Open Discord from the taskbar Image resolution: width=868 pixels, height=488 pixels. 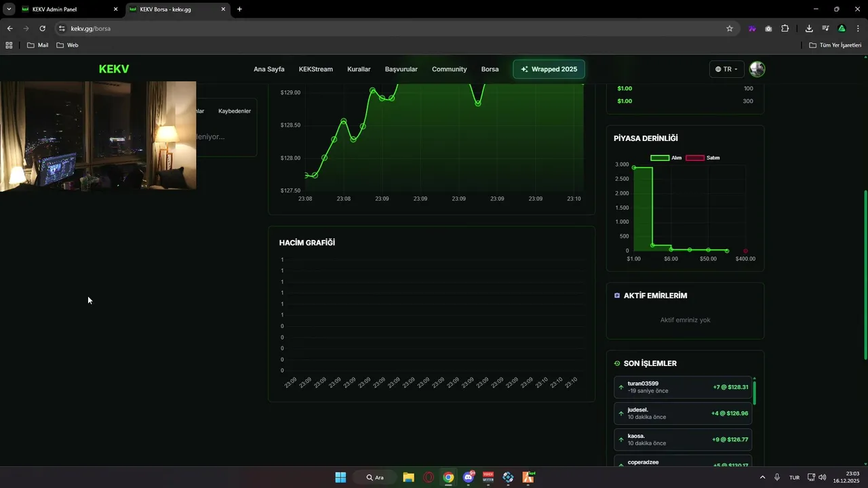point(468,477)
